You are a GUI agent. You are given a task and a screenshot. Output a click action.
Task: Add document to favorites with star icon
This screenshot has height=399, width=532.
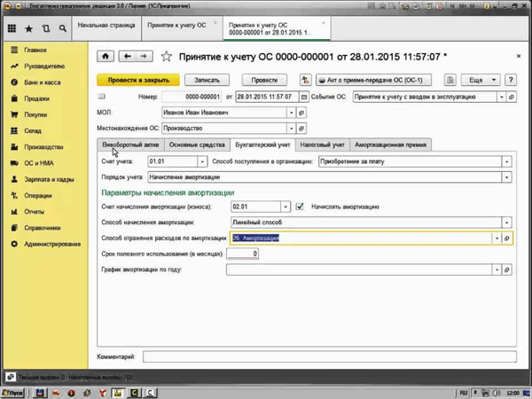pos(167,57)
